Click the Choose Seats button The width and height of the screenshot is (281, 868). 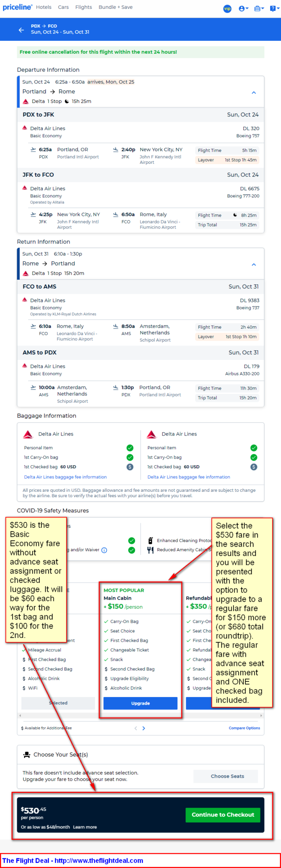click(x=227, y=776)
